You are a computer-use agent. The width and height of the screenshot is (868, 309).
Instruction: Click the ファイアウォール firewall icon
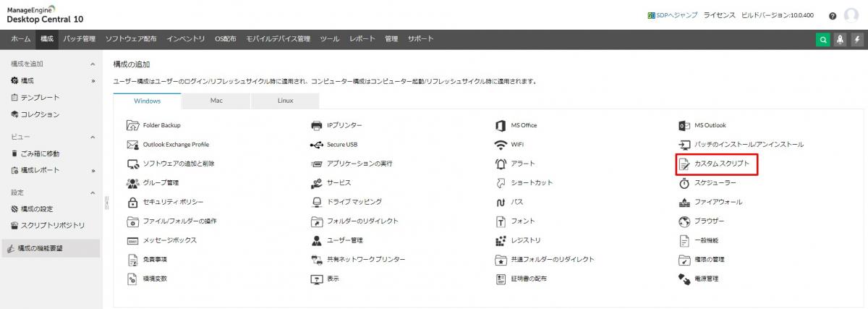[684, 202]
